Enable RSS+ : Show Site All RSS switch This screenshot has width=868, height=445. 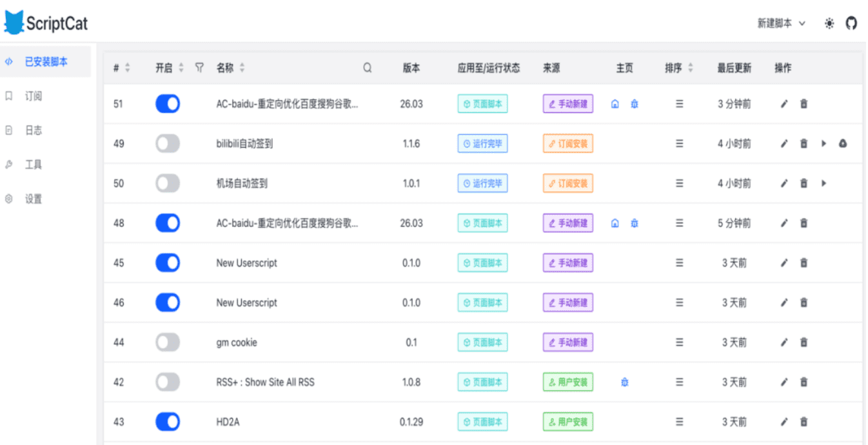click(x=168, y=382)
